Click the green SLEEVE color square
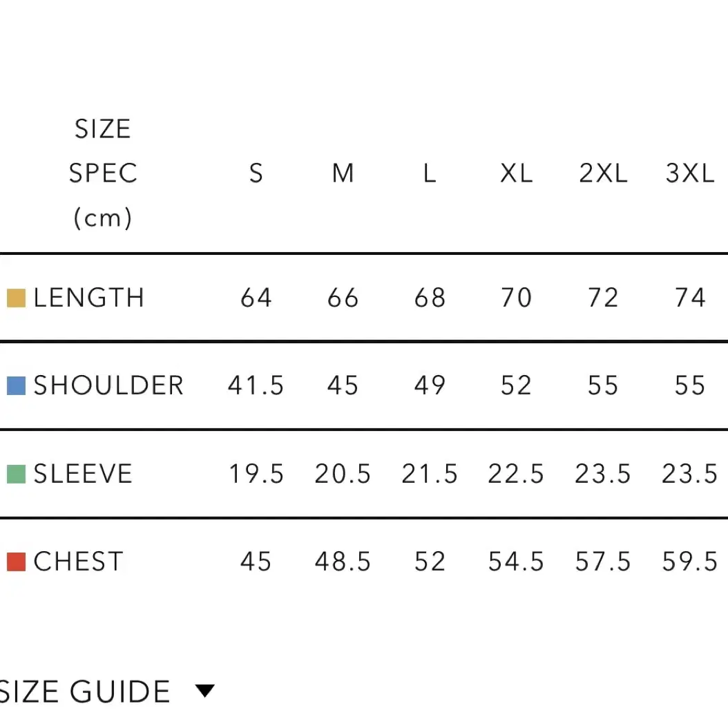This screenshot has width=728, height=728. click(x=16, y=474)
